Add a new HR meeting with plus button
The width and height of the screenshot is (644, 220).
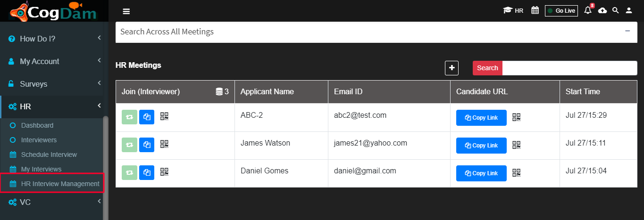coord(452,68)
